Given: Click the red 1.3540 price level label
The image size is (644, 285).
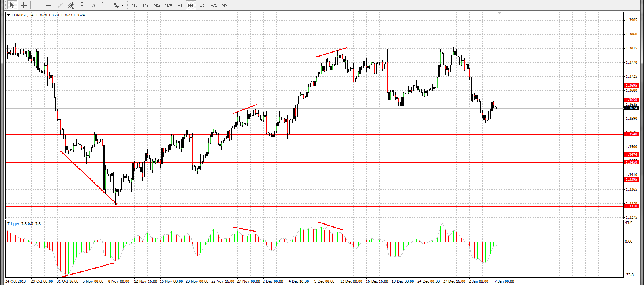Looking at the screenshot, I should (x=631, y=134).
